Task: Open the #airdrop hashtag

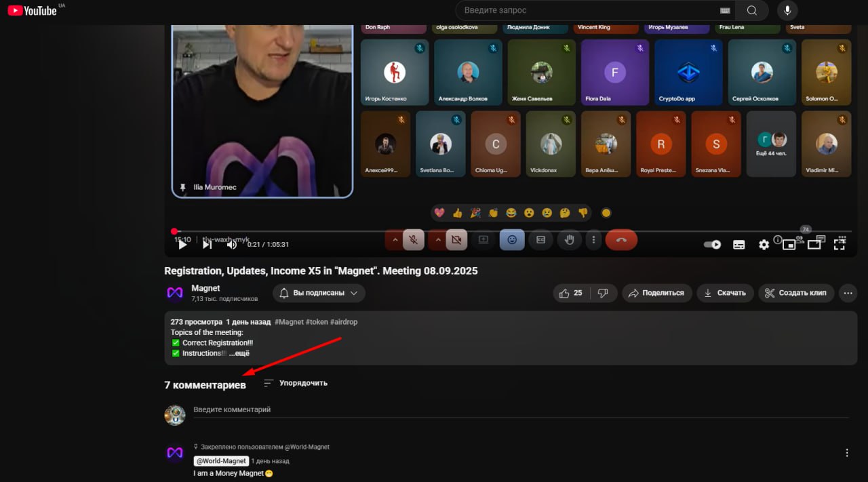Action: pos(344,322)
